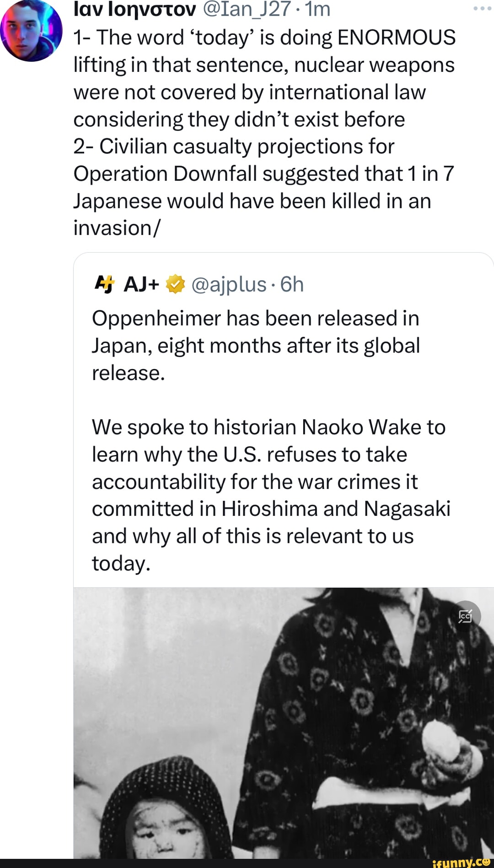This screenshot has height=868, width=494.
Task: Click the gold verified badge
Action: (x=175, y=284)
